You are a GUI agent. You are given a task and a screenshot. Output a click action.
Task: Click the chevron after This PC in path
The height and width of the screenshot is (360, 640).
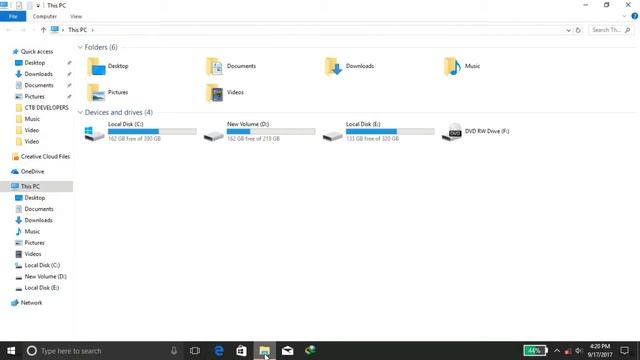coord(92,30)
